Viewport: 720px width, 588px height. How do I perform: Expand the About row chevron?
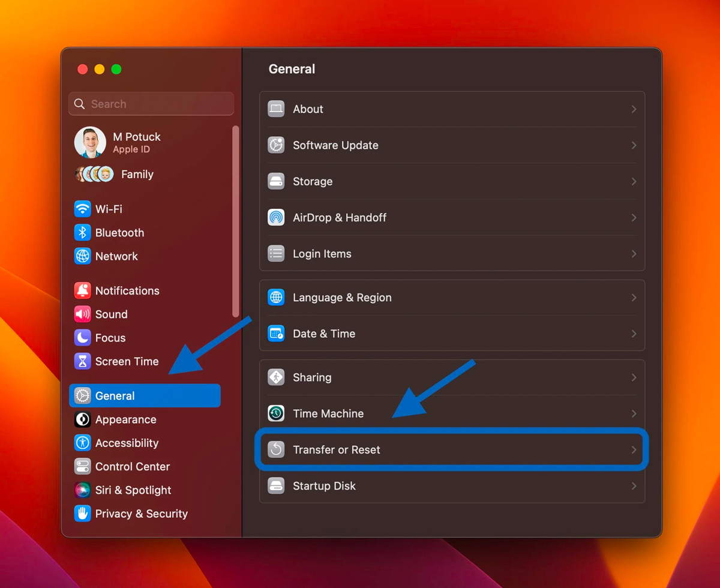pyautogui.click(x=634, y=109)
